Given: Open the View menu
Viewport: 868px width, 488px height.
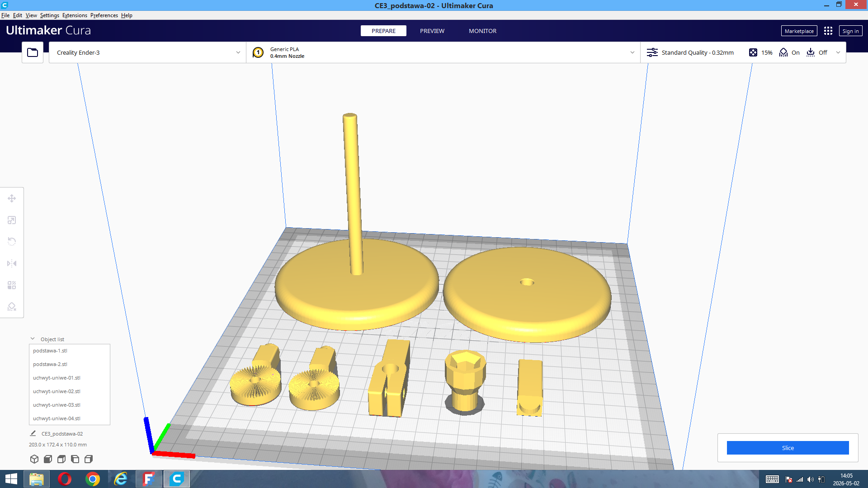Looking at the screenshot, I should pyautogui.click(x=31, y=15).
